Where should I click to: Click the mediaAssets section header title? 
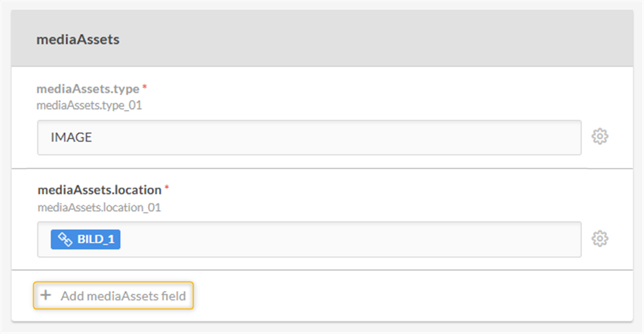[78, 40]
